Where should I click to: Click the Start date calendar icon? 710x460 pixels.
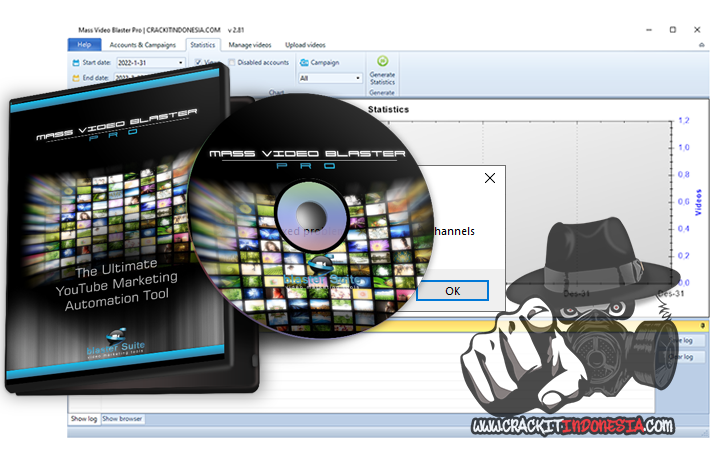tap(76, 62)
